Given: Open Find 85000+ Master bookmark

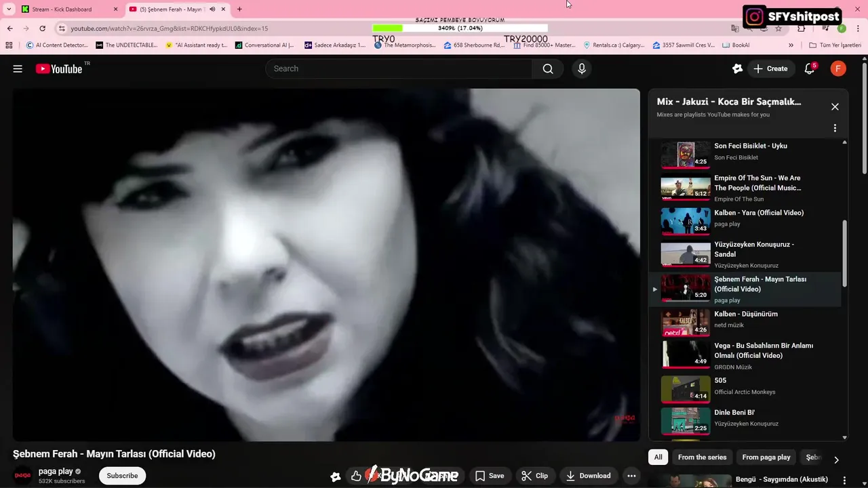Looking at the screenshot, I should (x=545, y=45).
